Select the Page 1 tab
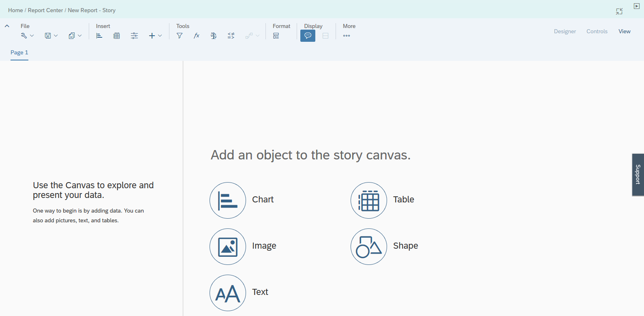 tap(19, 52)
